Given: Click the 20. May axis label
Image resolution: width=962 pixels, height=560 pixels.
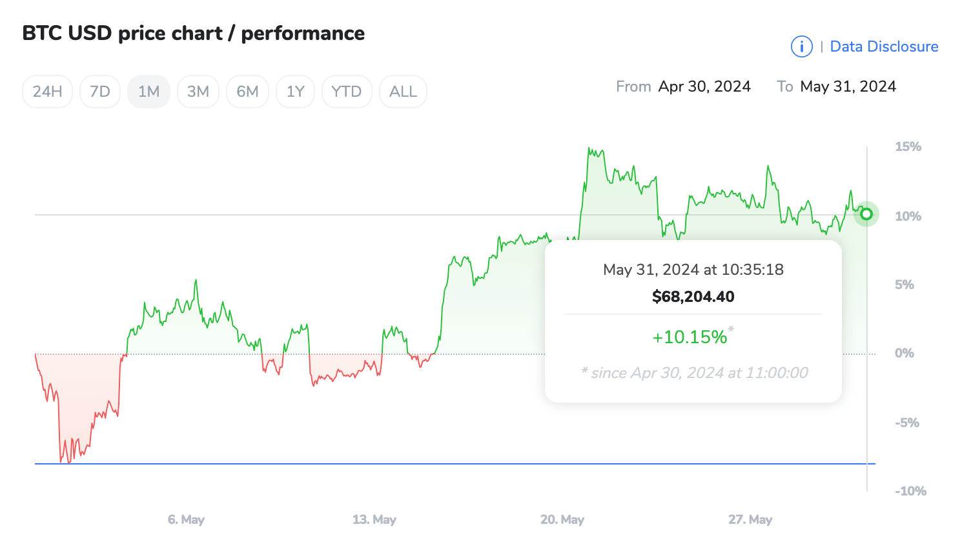Looking at the screenshot, I should pyautogui.click(x=562, y=519).
